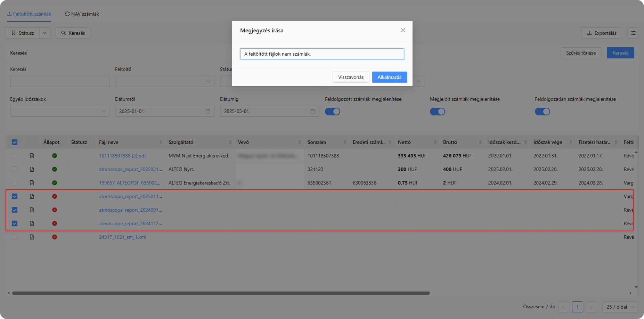Expand the Státusz button dropdown arrow

coord(45,33)
